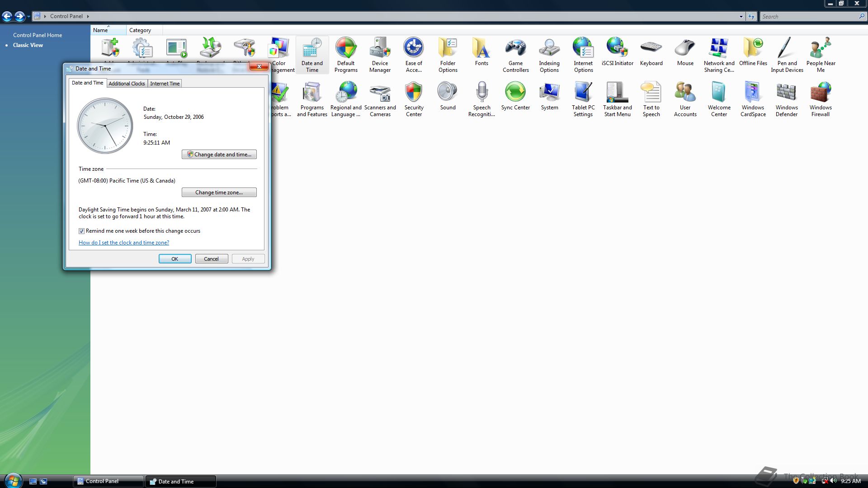The height and width of the screenshot is (488, 868).
Task: Switch to the Additional Clocks tab
Action: (127, 84)
